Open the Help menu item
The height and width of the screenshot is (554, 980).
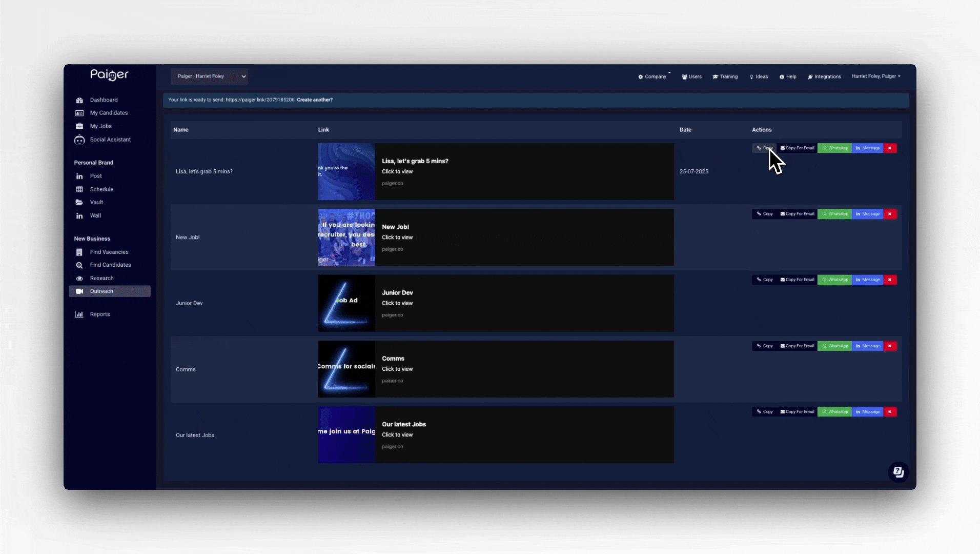click(x=788, y=76)
